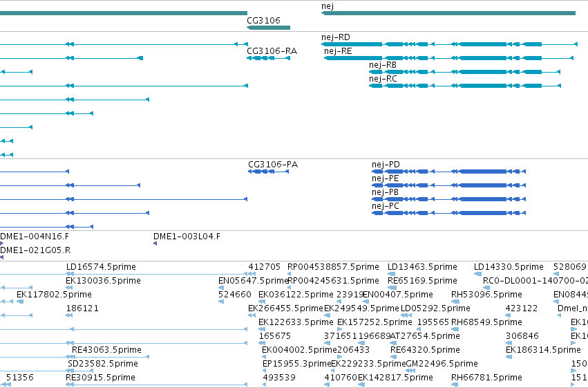Open the nej-RB transcript

(x=464, y=72)
